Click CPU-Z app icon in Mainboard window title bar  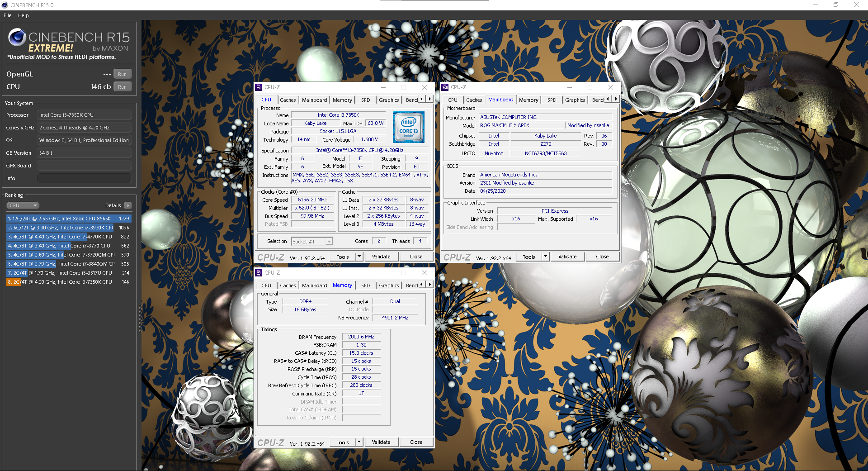pos(445,87)
